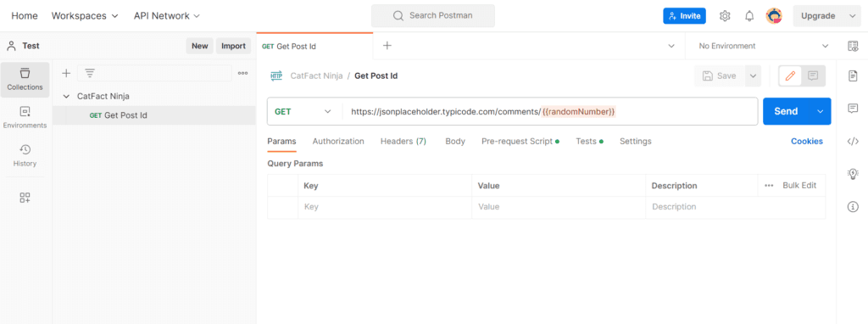Create new collection with plus icon
Screen dimensions: 868x324
tap(66, 73)
